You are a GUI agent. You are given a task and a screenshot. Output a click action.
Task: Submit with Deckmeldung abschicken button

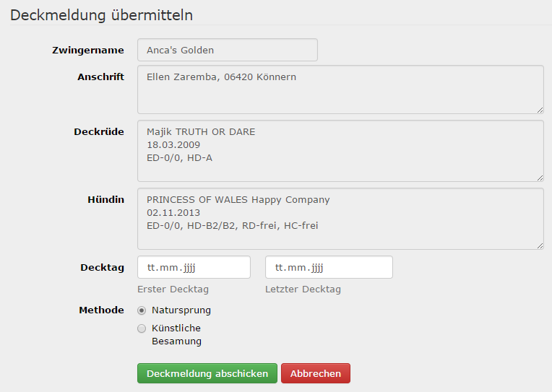[207, 373]
